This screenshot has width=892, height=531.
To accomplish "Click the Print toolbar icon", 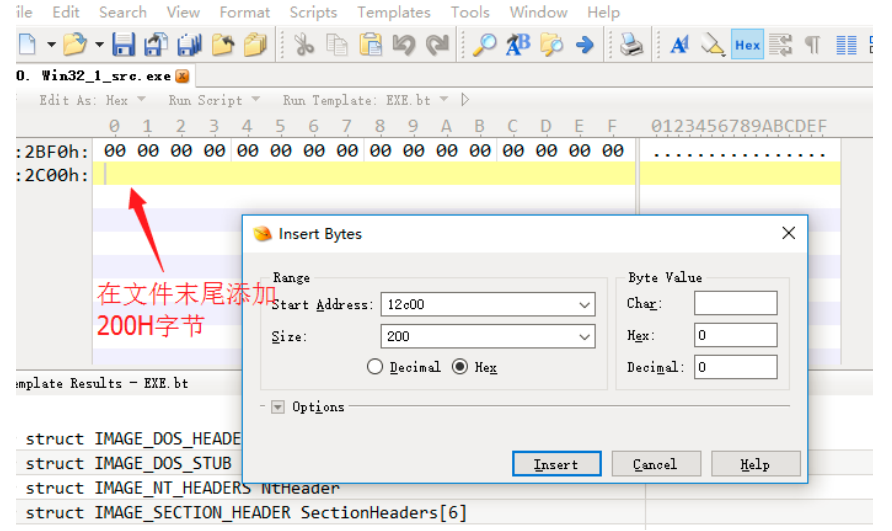I will [x=631, y=44].
